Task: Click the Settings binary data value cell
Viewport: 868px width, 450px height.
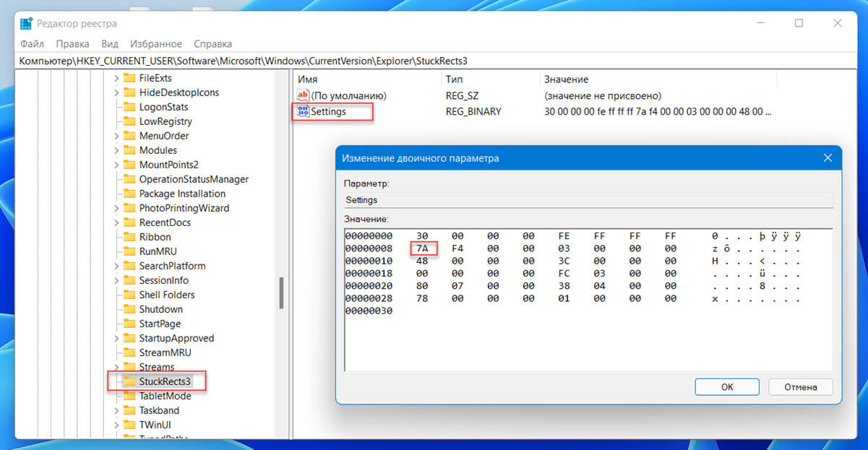Action: click(658, 111)
